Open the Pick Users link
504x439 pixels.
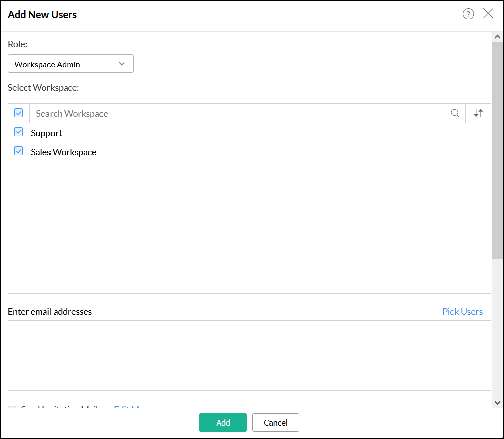(x=463, y=312)
